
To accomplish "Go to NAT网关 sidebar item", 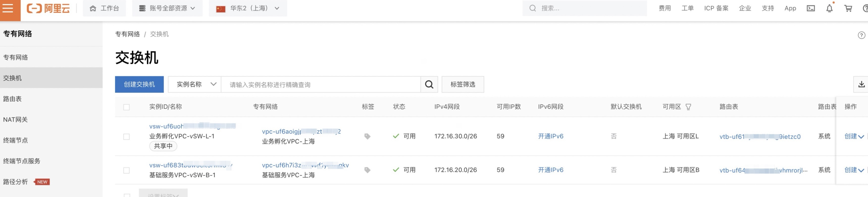I will [x=15, y=119].
